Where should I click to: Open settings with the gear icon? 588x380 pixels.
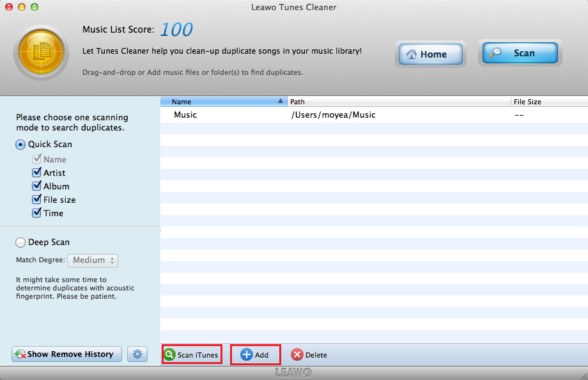(137, 354)
